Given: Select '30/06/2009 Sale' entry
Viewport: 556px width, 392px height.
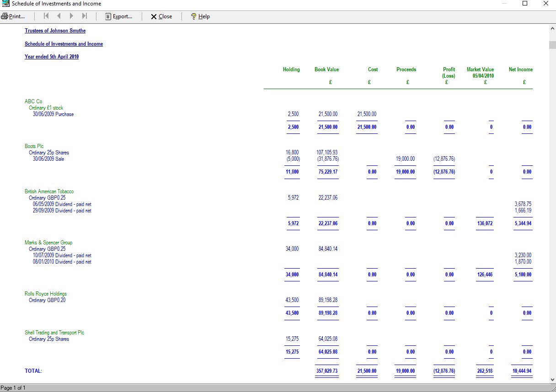Looking at the screenshot, I should click(x=48, y=159).
